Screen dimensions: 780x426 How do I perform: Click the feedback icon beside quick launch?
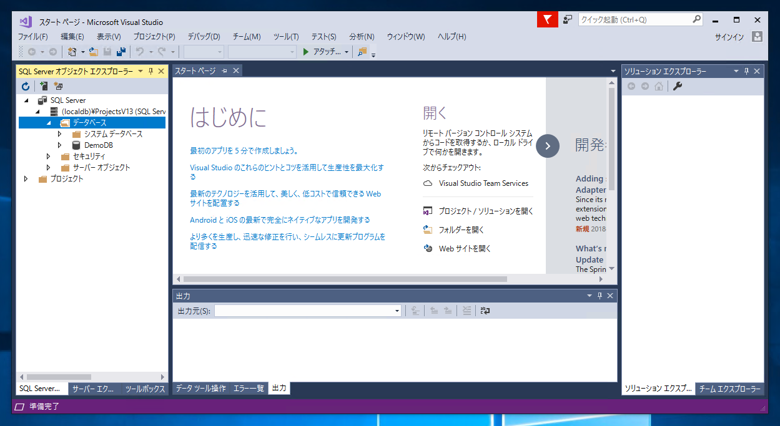point(567,19)
